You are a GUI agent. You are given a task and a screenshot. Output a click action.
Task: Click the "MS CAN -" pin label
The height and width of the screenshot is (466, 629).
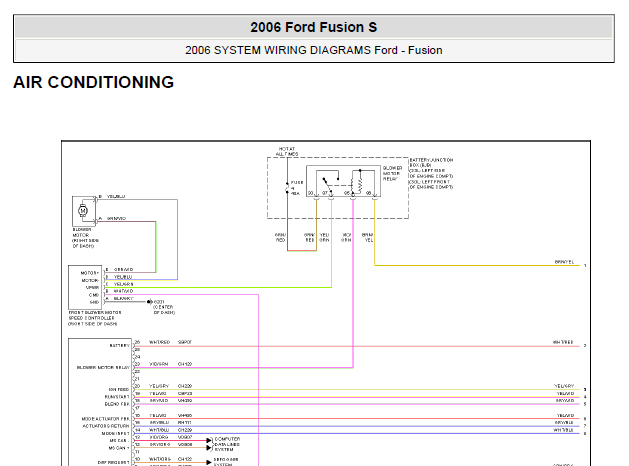(x=119, y=440)
